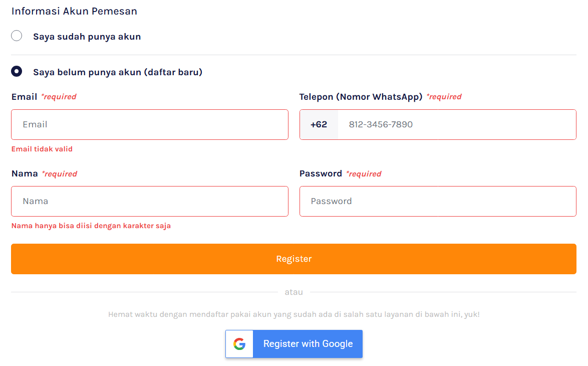Click the '*required' marker beside Password

click(x=364, y=174)
